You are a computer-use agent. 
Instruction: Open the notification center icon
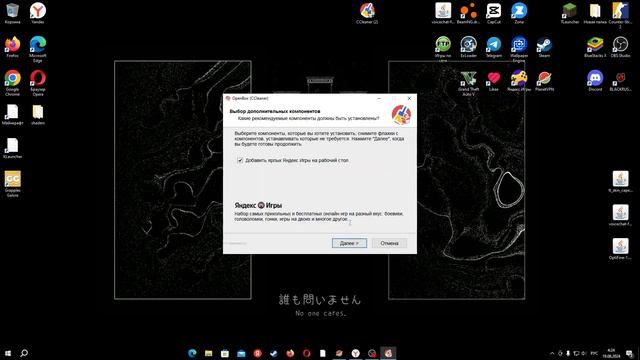pos(629,353)
